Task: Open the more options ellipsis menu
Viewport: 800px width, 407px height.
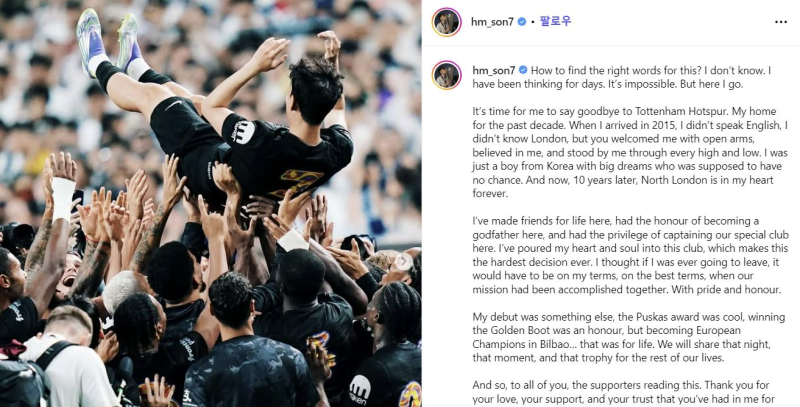Action: coord(781,22)
